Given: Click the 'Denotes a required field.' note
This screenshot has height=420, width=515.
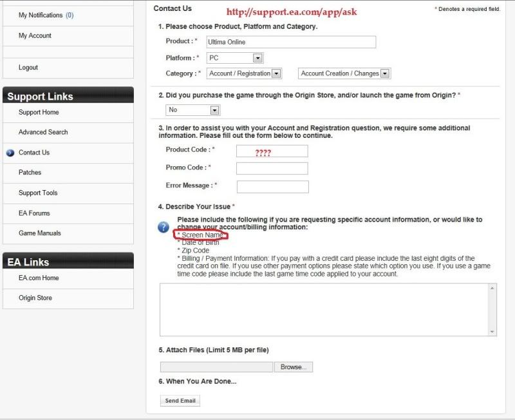Looking at the screenshot, I should click(469, 9).
